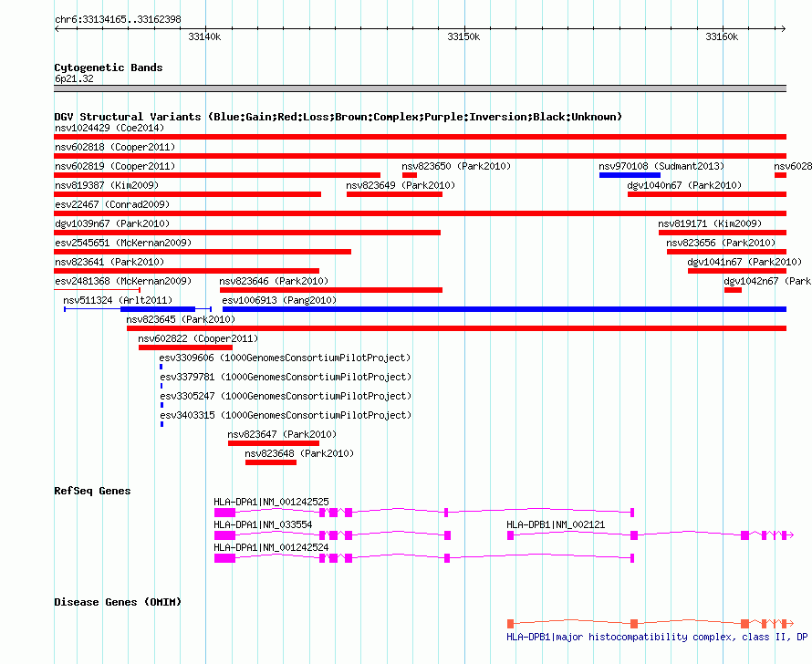This screenshot has width=812, height=664.
Task: Click the gray 6p21.32 cytoband bar
Action: (x=420, y=88)
